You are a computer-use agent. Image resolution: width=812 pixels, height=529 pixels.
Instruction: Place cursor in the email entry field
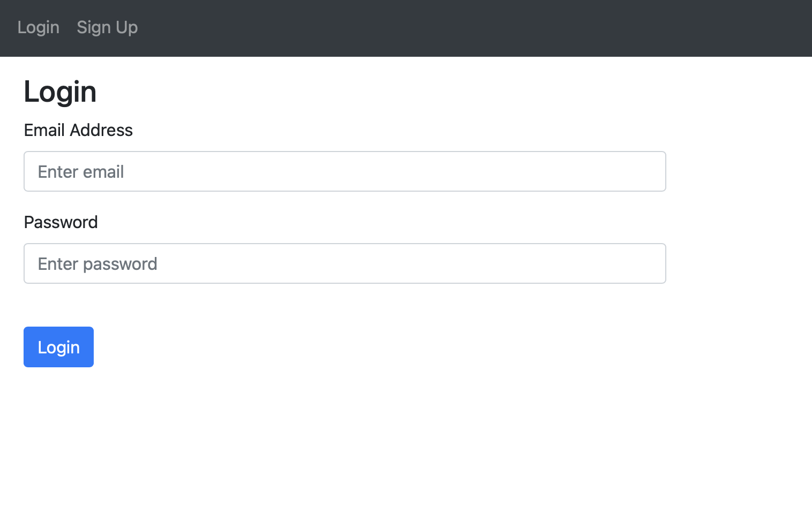pos(344,171)
